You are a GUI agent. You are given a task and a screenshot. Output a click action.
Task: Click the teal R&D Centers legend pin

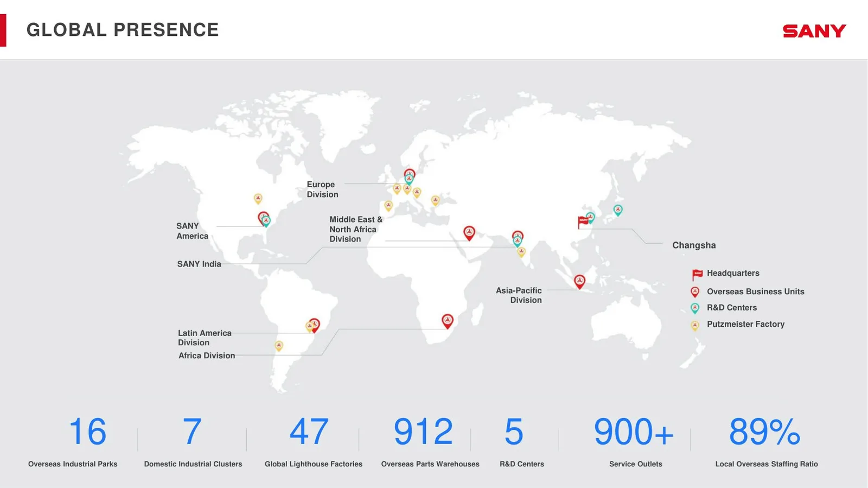[695, 308]
